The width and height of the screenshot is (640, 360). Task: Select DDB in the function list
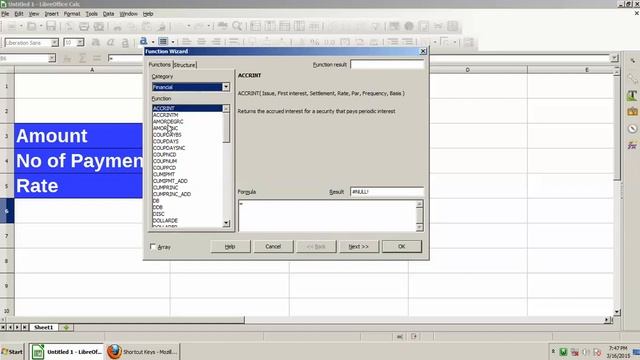coord(187,207)
